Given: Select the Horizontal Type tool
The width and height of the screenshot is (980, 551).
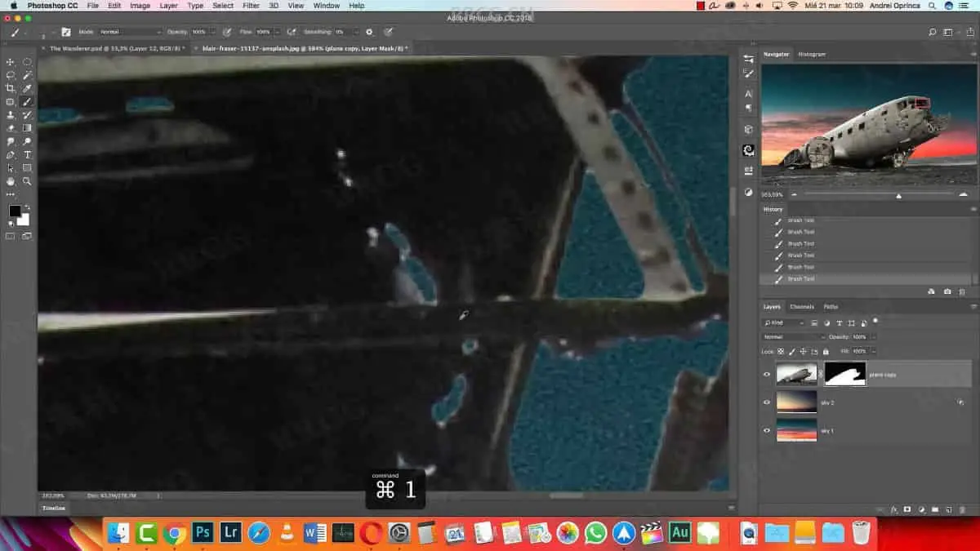Looking at the screenshot, I should [x=27, y=154].
